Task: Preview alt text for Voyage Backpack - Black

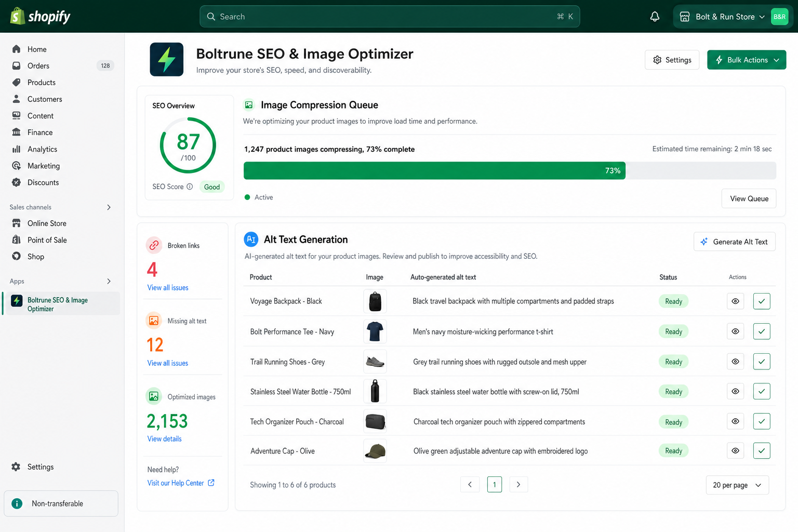Action: click(735, 301)
